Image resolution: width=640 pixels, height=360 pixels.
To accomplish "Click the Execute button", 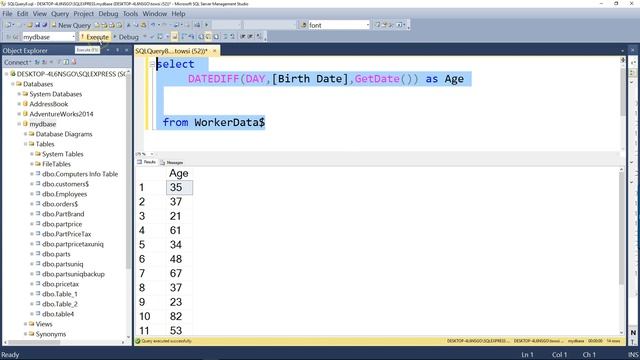I will click(x=95, y=37).
